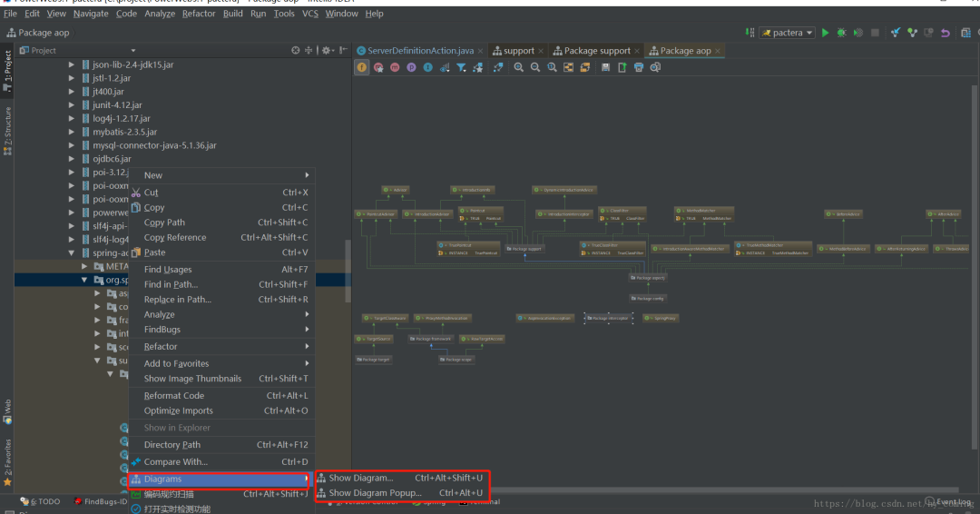
Task: Choose Show Diagram Popup... from submenu
Action: point(402,493)
